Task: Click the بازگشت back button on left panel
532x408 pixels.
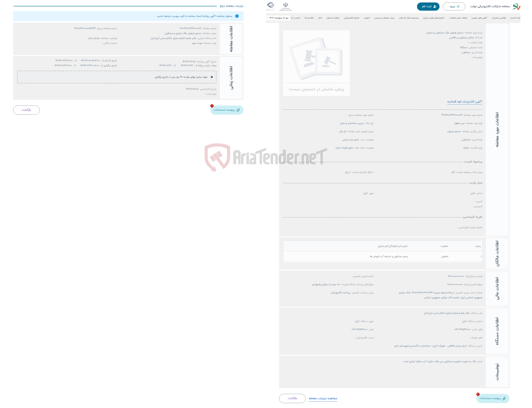Action: (x=27, y=110)
